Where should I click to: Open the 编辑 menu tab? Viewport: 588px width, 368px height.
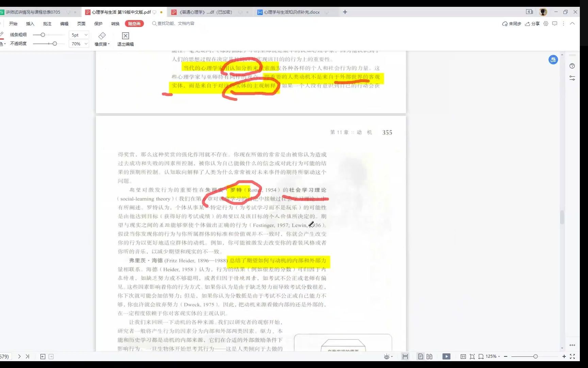[x=64, y=24]
